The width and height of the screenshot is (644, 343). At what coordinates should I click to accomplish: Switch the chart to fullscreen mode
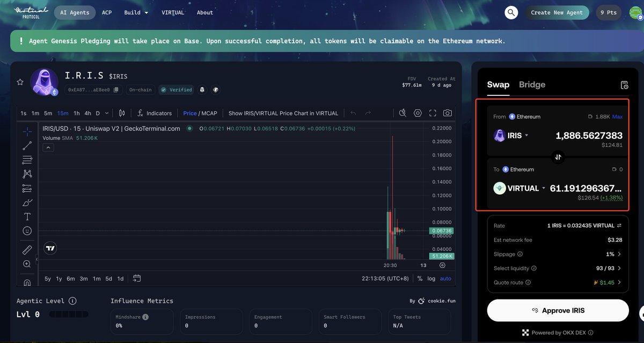(433, 113)
